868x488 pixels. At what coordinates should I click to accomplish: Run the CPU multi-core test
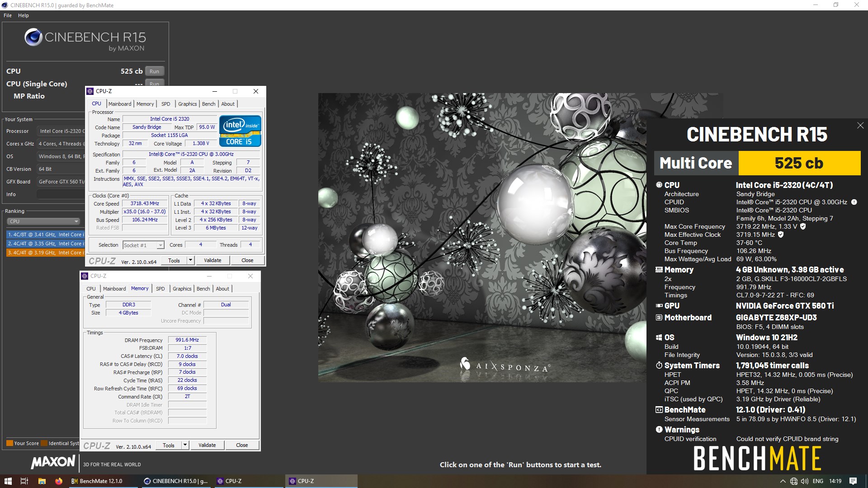(x=155, y=71)
